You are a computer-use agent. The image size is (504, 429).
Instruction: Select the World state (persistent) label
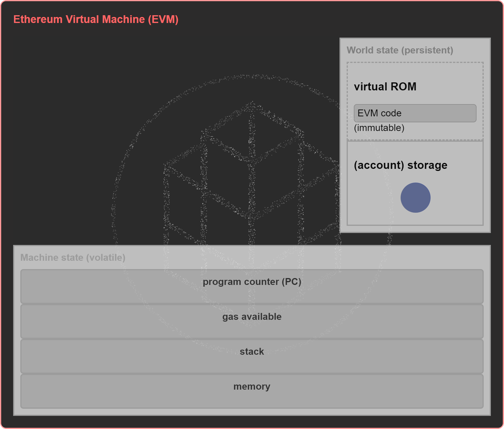point(400,50)
